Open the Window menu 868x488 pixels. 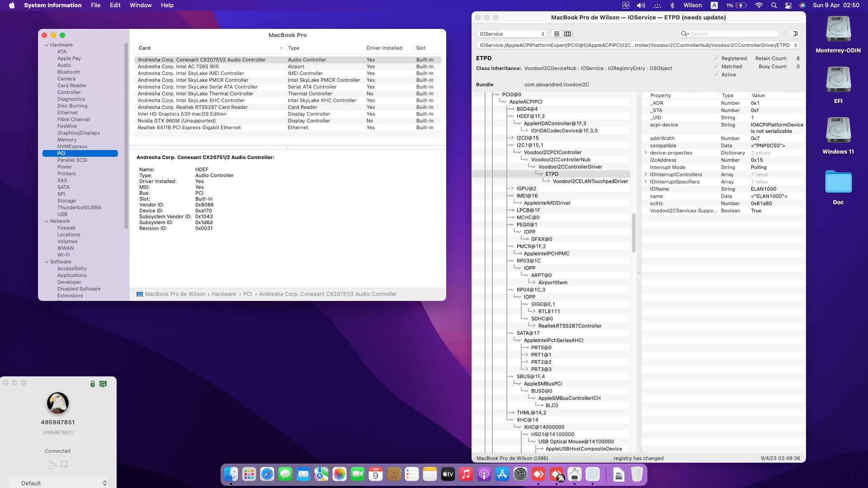141,5
